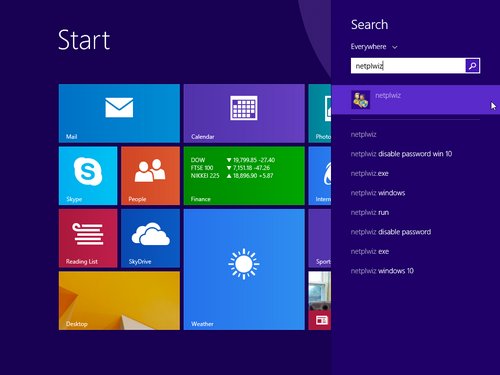Click the search magnifier button
Screen dimensions: 500x375
(472, 66)
